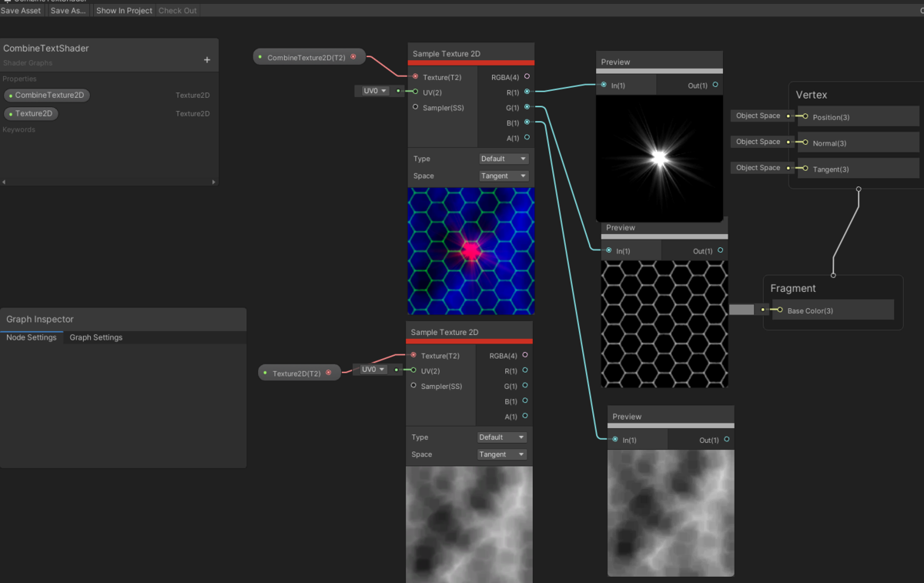The image size is (924, 583).
Task: Click Position(3) port in Vertex block
Action: [x=805, y=117]
